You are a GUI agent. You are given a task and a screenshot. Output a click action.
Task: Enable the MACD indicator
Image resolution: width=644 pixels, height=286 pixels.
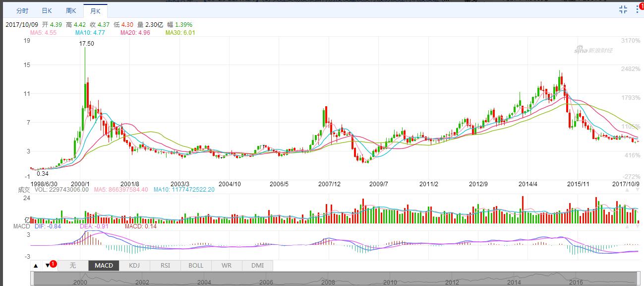[104, 266]
